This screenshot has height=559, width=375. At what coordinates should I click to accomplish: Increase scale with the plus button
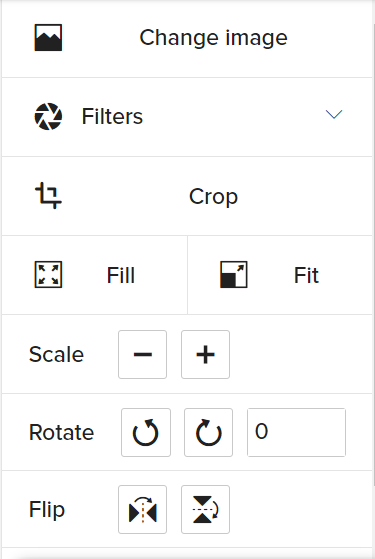(205, 354)
